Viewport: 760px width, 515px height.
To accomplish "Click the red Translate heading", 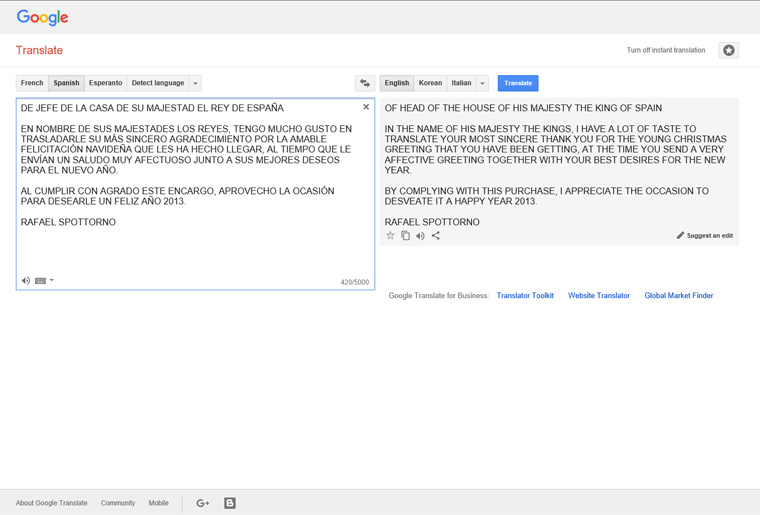I will (39, 50).
